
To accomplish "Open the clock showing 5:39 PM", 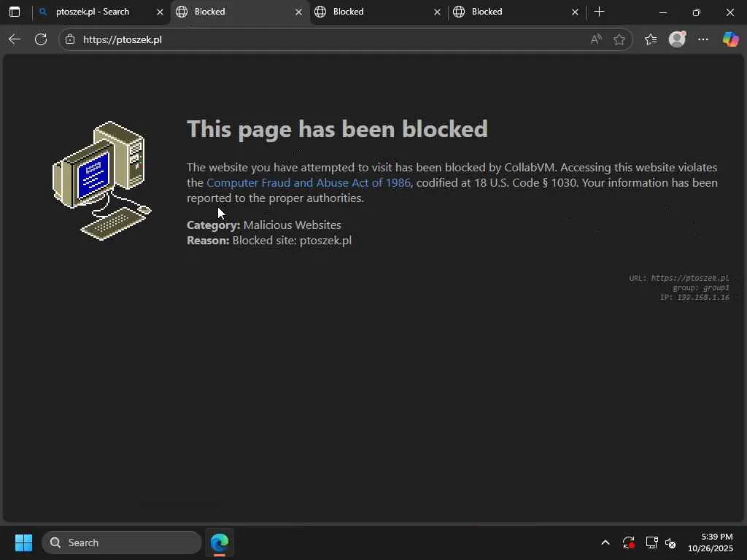I will (x=711, y=542).
